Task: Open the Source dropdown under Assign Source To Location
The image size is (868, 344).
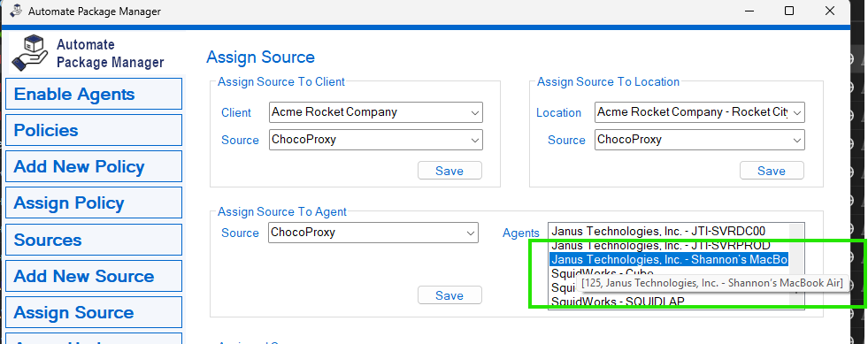Action: [x=700, y=140]
